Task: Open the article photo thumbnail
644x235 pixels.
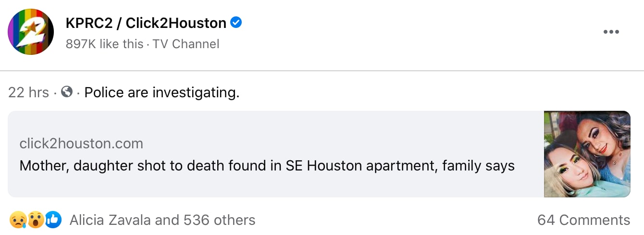Action: click(587, 154)
